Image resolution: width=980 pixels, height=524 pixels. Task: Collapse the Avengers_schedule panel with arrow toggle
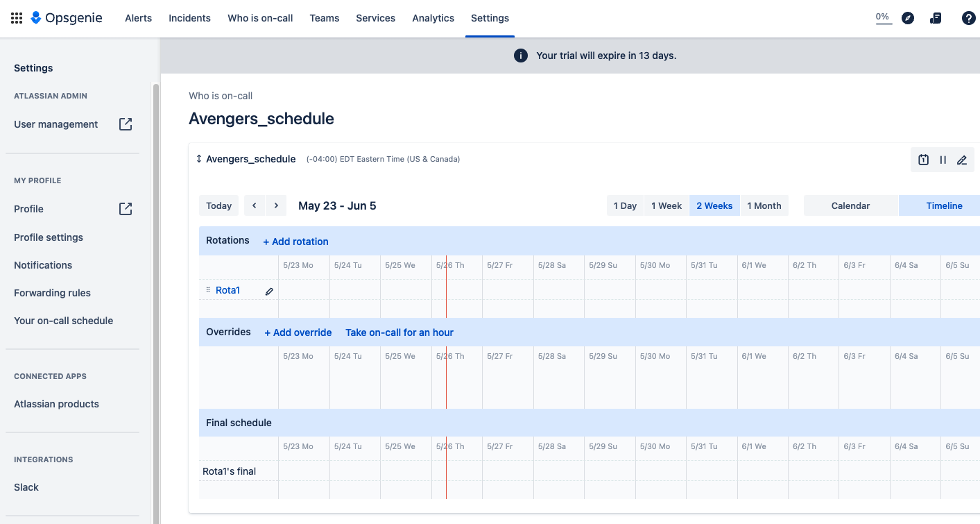pos(199,159)
